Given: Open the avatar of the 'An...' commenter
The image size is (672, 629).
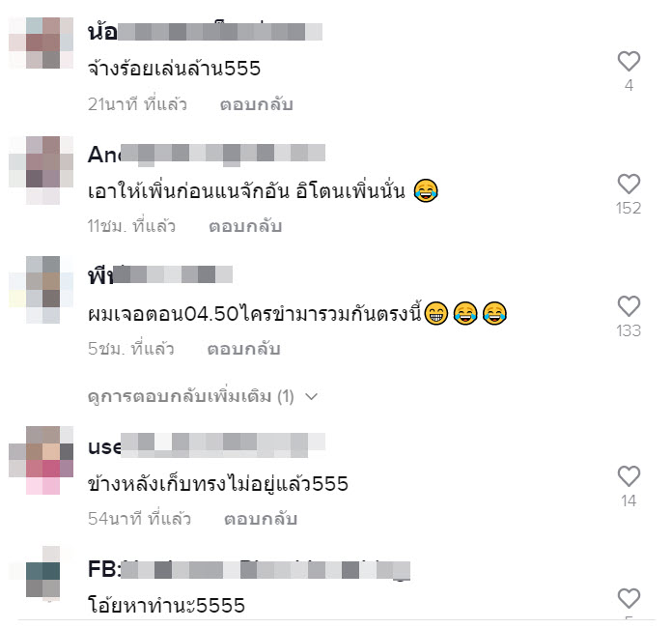Looking at the screenshot, I should tap(42, 170).
